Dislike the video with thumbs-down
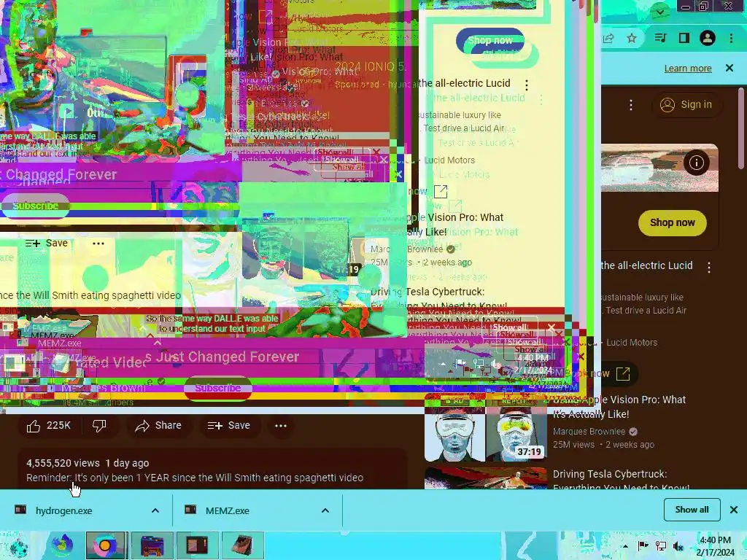Screen dimensions: 747x560 pyautogui.click(x=99, y=425)
